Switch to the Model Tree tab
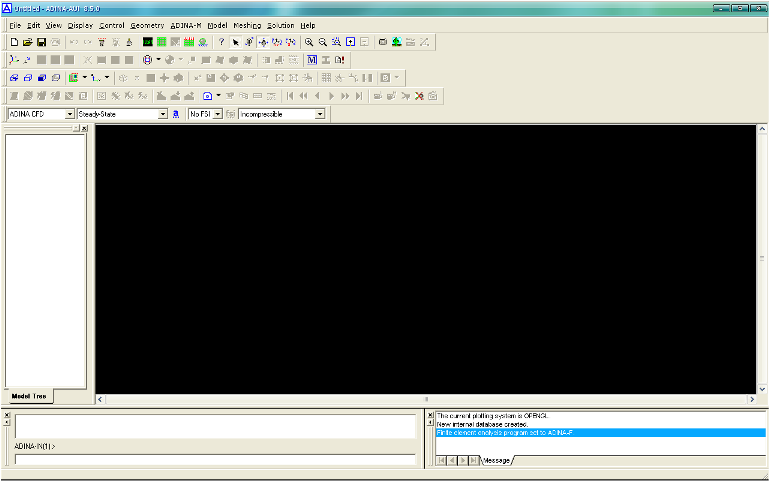The width and height of the screenshot is (769, 481). point(28,397)
